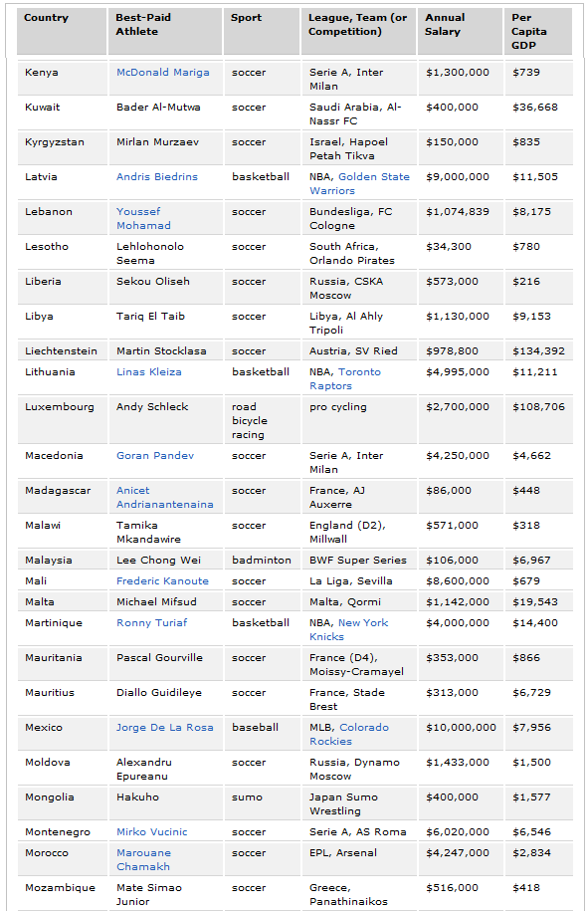Open the Marouane Chamakh link
The width and height of the screenshot is (588, 911).
tap(143, 860)
